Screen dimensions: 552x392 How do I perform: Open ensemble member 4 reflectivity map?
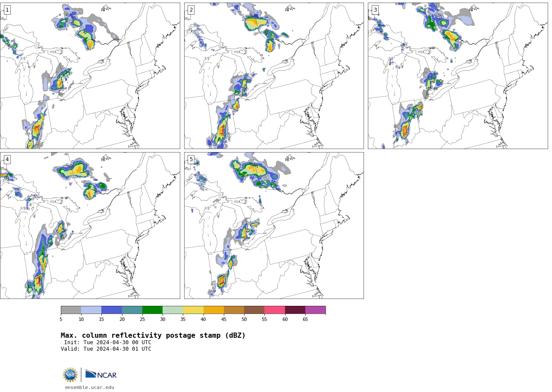pyautogui.click(x=90, y=225)
